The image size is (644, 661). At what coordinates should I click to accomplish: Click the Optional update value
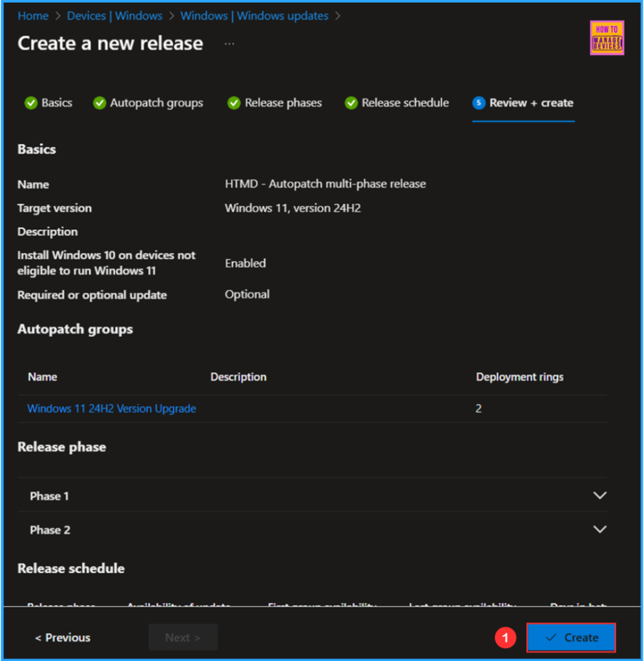pos(247,294)
